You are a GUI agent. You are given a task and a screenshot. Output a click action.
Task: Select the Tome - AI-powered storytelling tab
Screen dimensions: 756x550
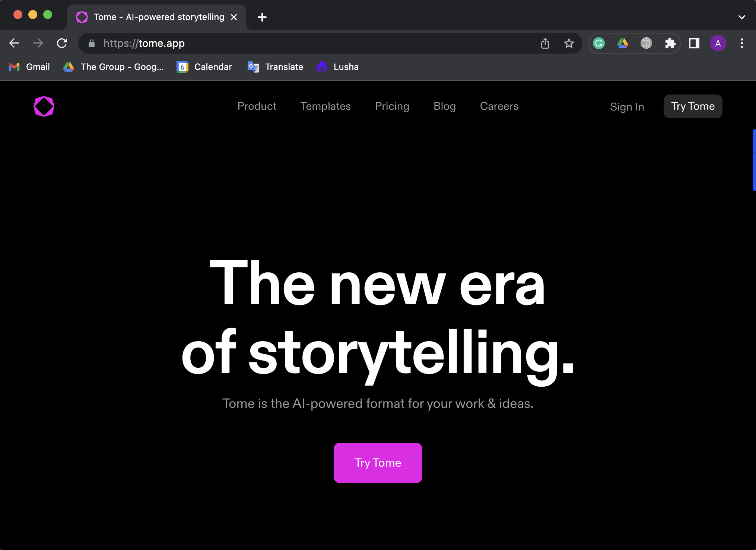click(x=156, y=17)
